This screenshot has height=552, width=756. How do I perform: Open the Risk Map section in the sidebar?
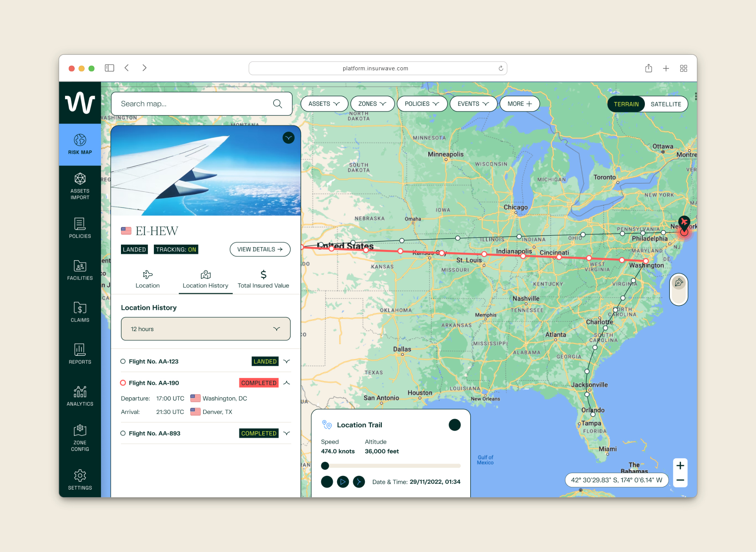coord(80,144)
